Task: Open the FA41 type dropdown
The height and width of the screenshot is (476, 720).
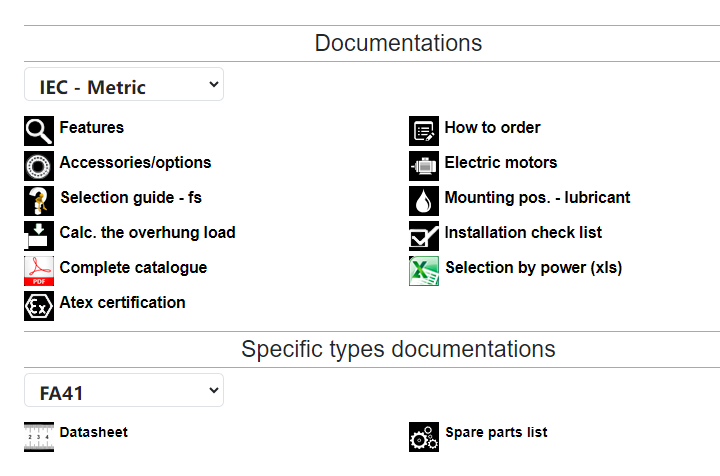Action: (124, 390)
